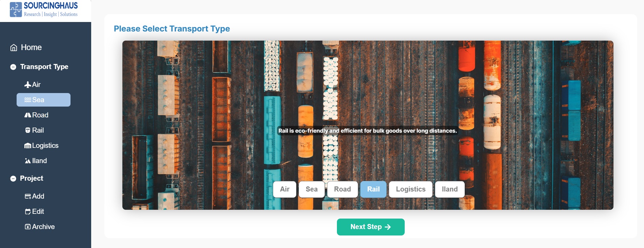644x248 pixels.
Task: Click the edit calendar icon beside Edit
Action: (28, 211)
